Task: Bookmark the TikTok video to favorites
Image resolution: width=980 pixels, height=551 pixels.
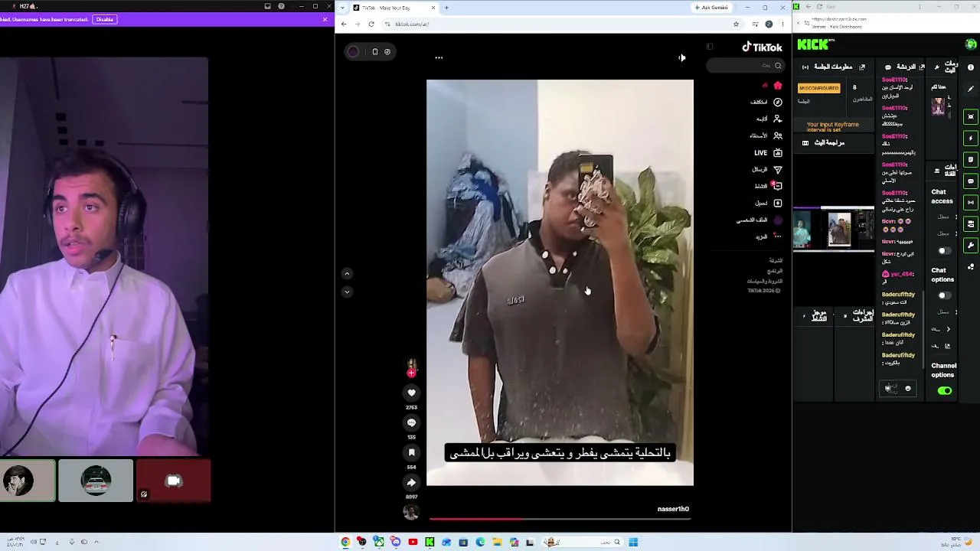Action: (x=411, y=452)
